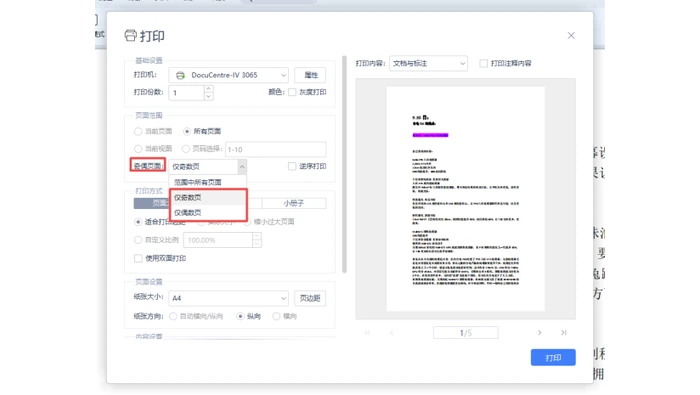Select the 当前视图 radio option

(138, 149)
